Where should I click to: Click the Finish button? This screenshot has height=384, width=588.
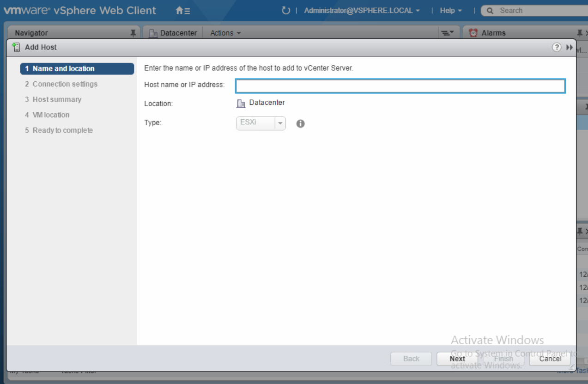click(503, 359)
